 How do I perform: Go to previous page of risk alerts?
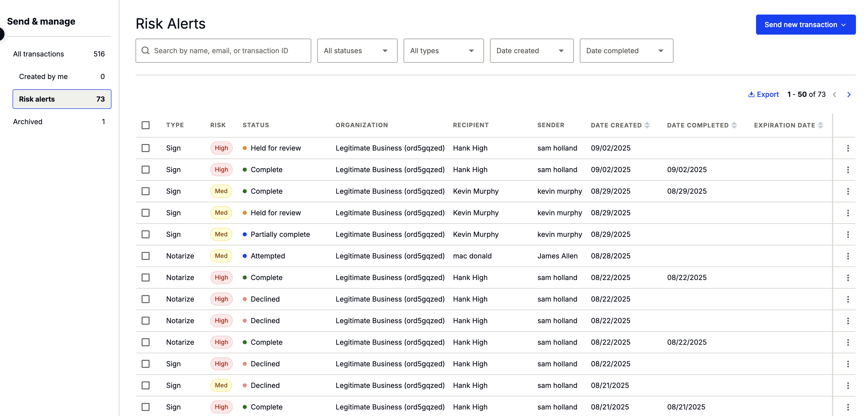tap(835, 95)
